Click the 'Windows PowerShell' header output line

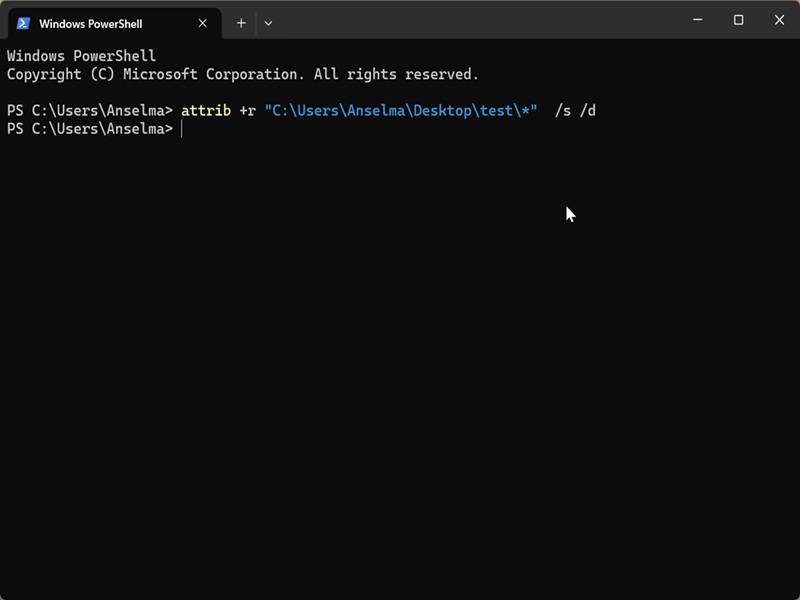tap(81, 56)
